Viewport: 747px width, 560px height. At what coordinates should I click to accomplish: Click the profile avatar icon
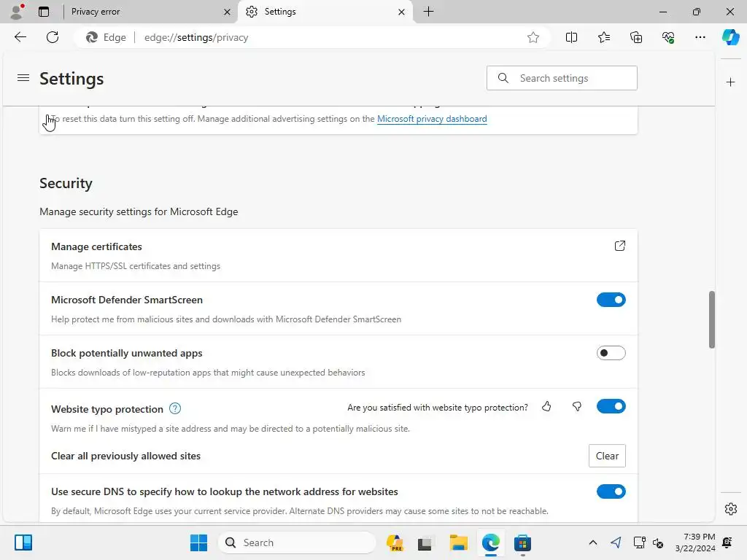18,12
